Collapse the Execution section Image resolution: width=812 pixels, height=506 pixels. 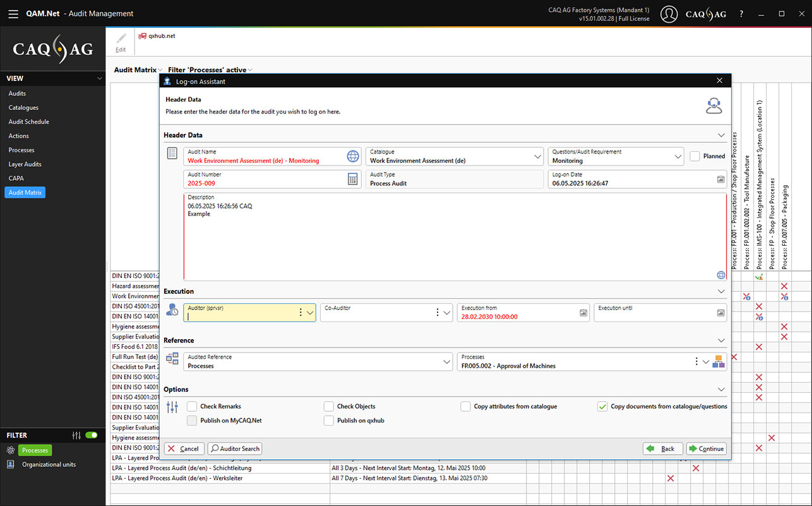(721, 292)
